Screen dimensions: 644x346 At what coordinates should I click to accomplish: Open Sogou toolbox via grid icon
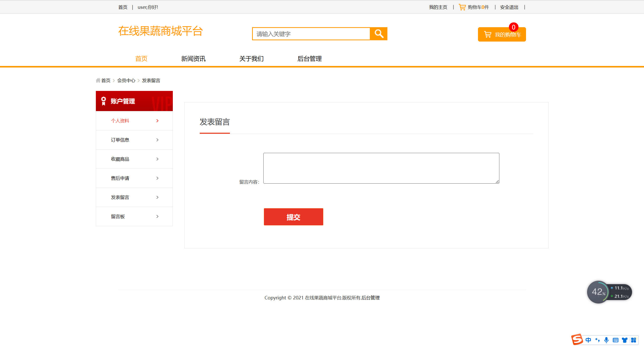pos(633,340)
